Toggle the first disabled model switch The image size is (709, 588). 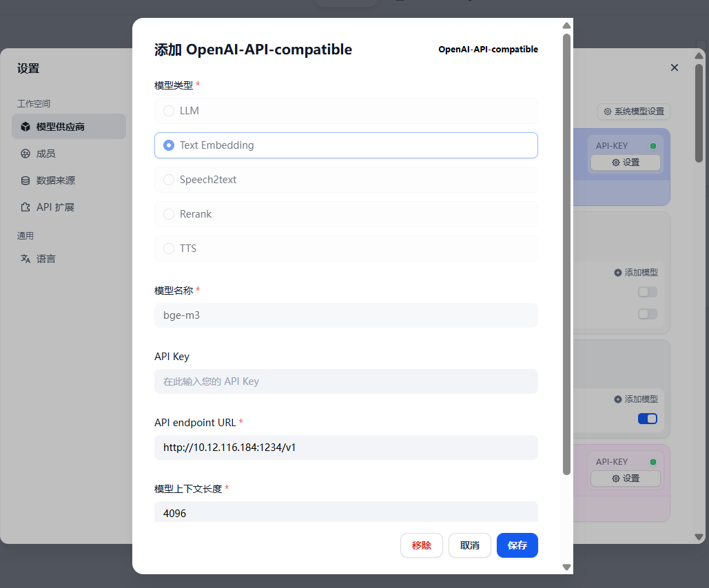pos(648,292)
